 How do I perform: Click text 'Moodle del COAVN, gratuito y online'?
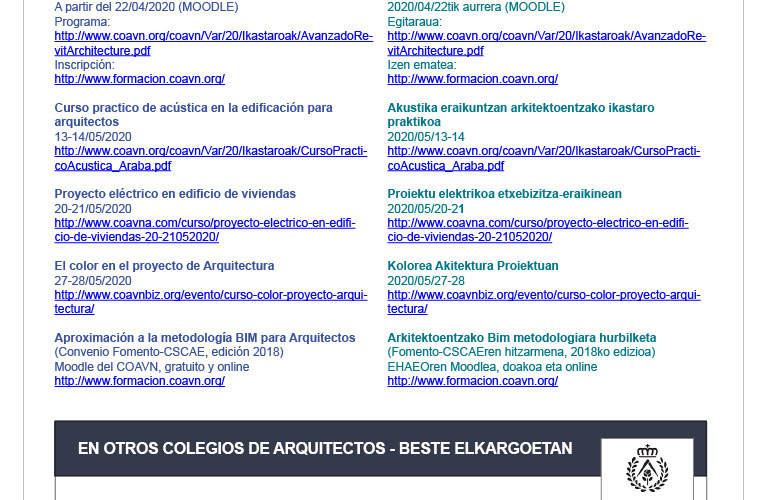pyautogui.click(x=152, y=366)
